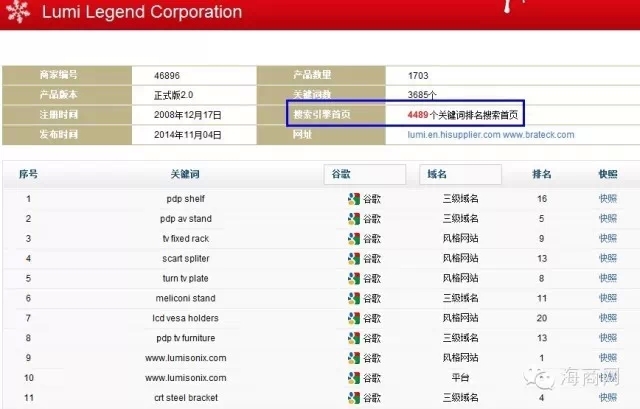Viewport: 640px width, 409px height.
Task: Click the merchant number value 46896
Action: click(167, 76)
